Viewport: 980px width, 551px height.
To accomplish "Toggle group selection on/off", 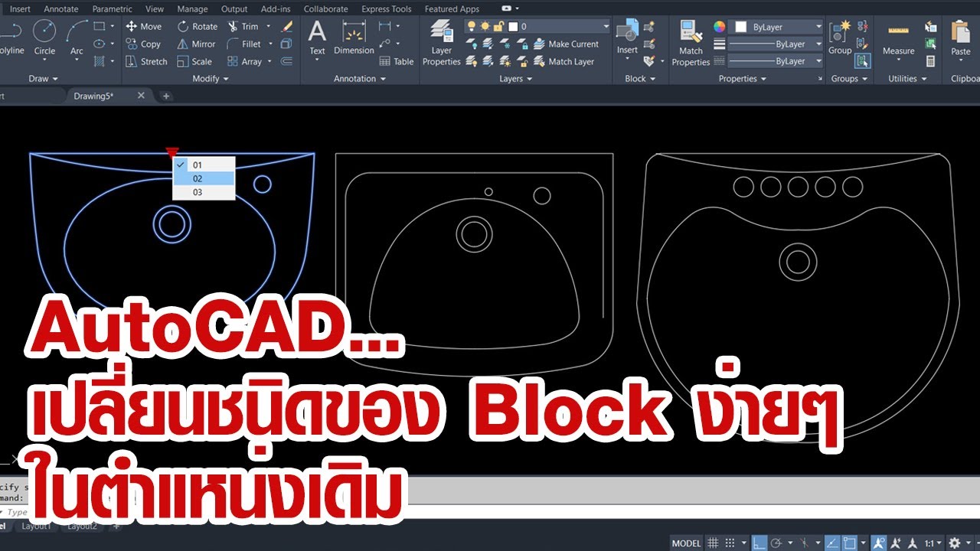I will click(863, 61).
